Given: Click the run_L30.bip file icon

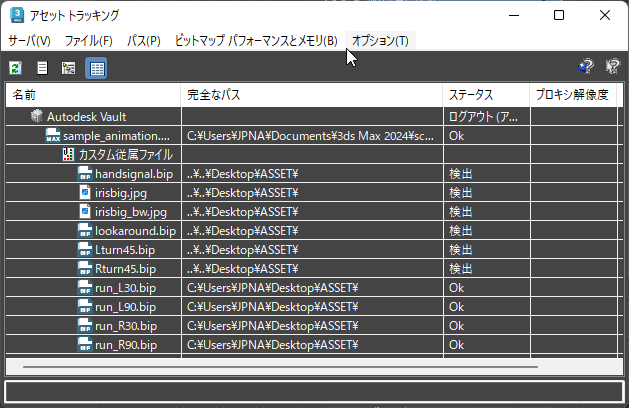Looking at the screenshot, I should point(85,288).
